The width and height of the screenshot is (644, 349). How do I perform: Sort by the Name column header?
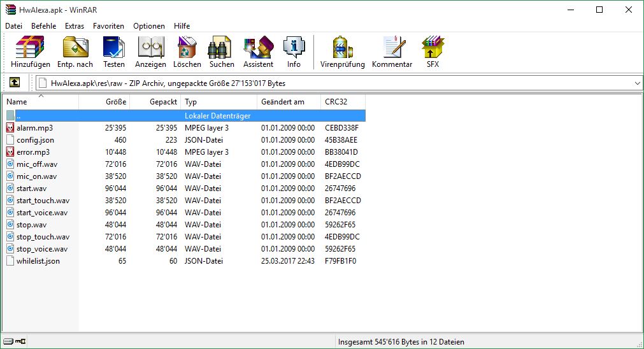pos(40,102)
